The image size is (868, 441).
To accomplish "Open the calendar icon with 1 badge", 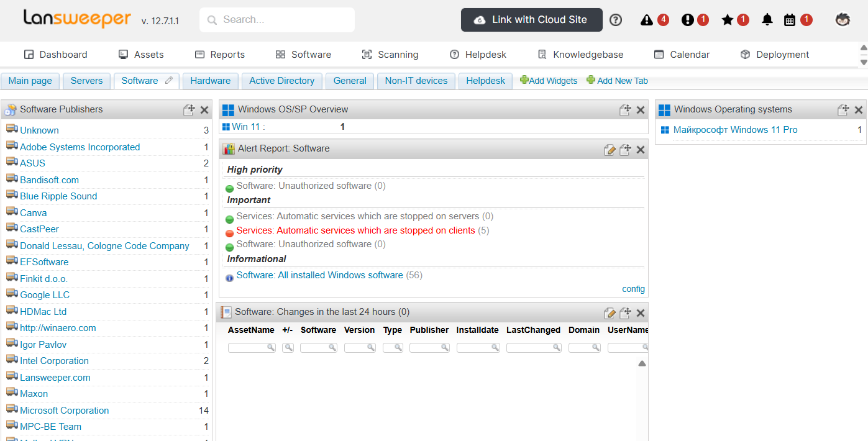I will click(790, 20).
